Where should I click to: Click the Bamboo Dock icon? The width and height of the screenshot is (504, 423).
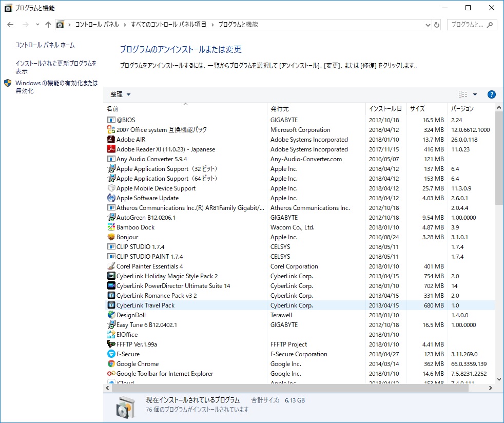[x=111, y=227]
